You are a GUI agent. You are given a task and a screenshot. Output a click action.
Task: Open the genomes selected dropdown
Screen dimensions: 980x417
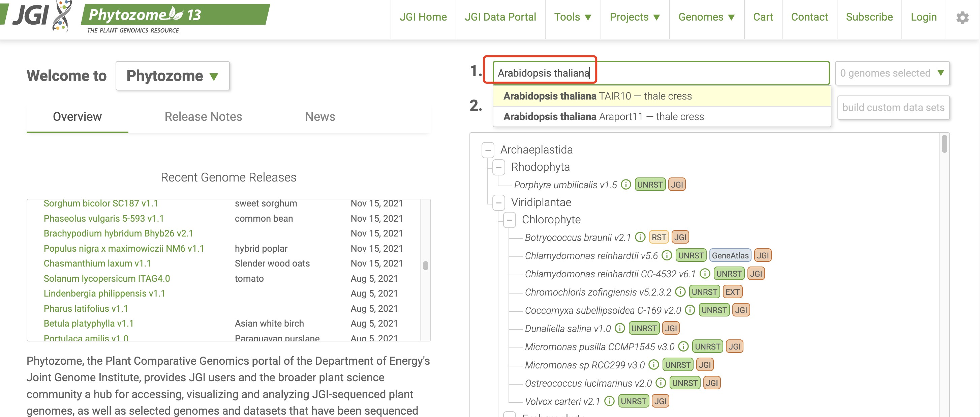tap(892, 73)
